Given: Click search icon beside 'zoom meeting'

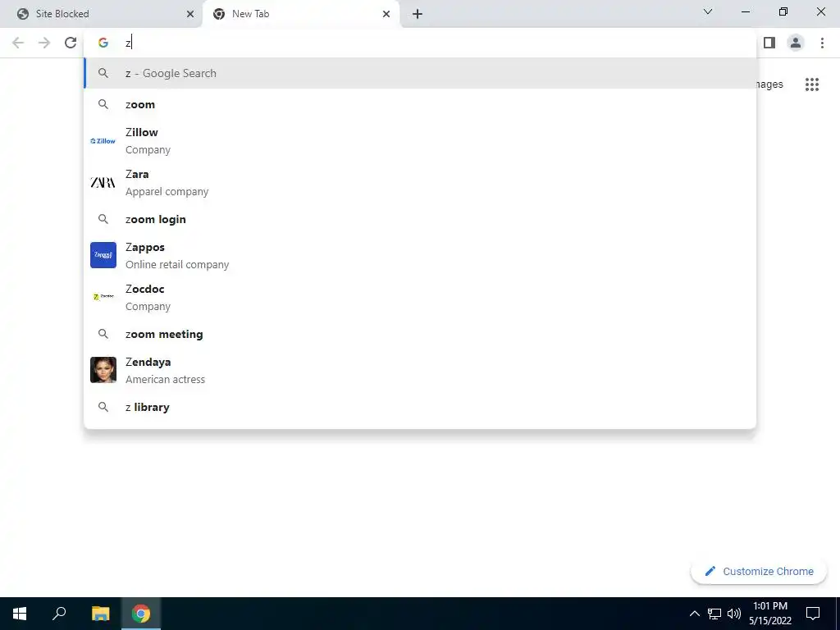Looking at the screenshot, I should [x=103, y=334].
